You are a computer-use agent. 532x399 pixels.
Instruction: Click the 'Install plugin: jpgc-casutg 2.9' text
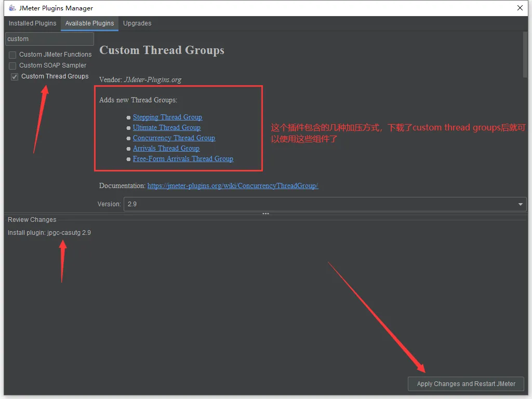(x=49, y=233)
